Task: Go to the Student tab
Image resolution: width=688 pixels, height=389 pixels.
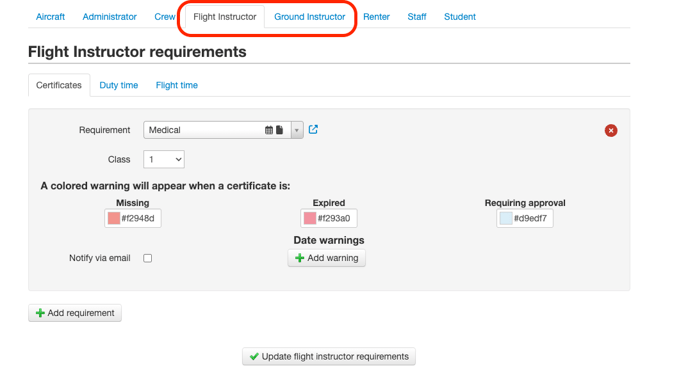Action: (x=459, y=17)
